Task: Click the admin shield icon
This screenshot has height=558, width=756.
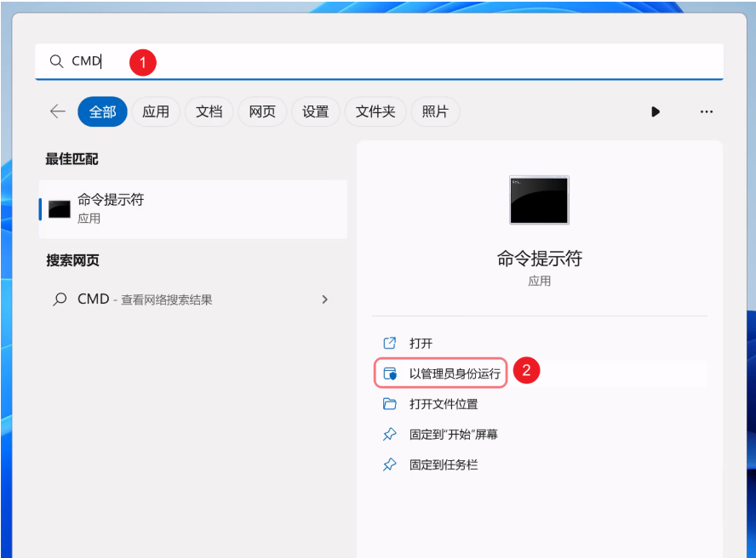Action: [390, 373]
